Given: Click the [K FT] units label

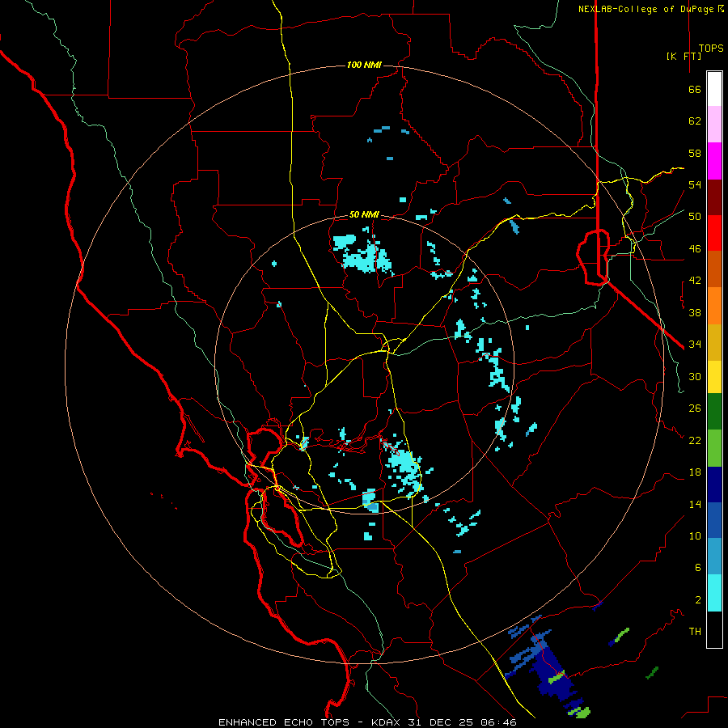Looking at the screenshot, I should 684,56.
